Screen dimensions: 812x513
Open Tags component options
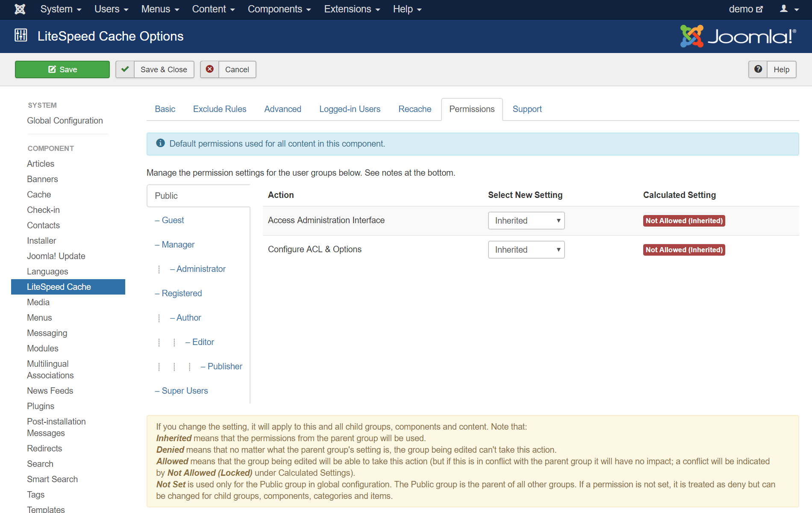click(35, 495)
